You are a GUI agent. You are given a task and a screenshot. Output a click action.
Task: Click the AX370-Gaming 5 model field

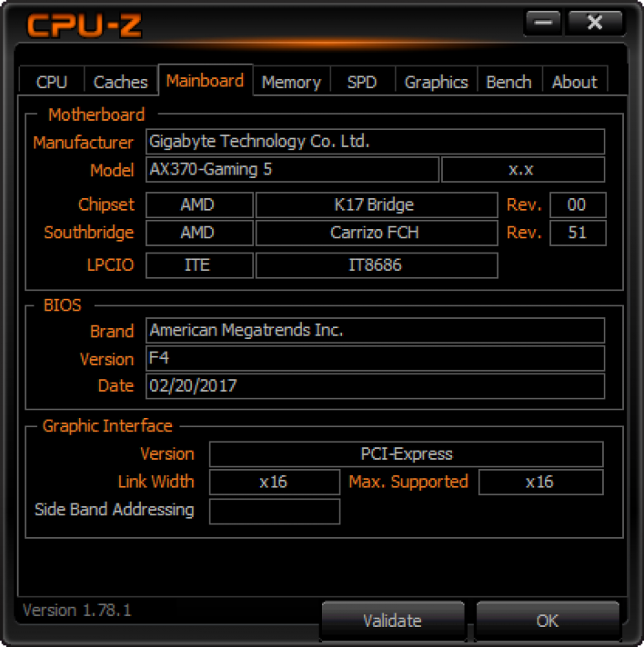coord(293,170)
